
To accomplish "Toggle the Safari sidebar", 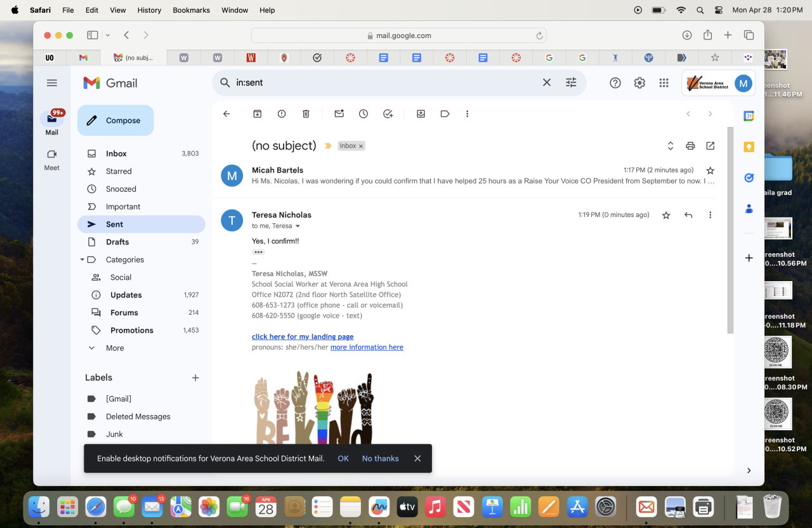I will 93,36.
